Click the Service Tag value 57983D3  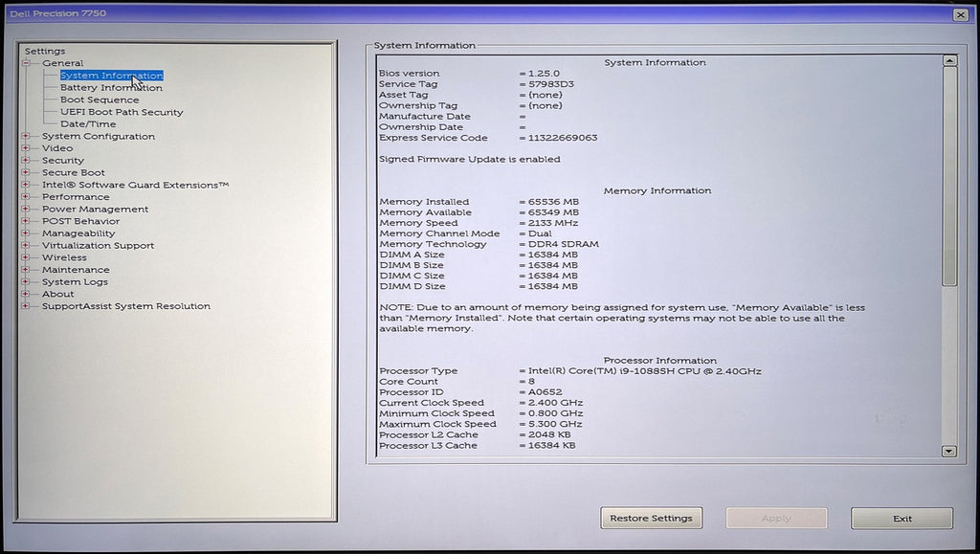coord(550,84)
